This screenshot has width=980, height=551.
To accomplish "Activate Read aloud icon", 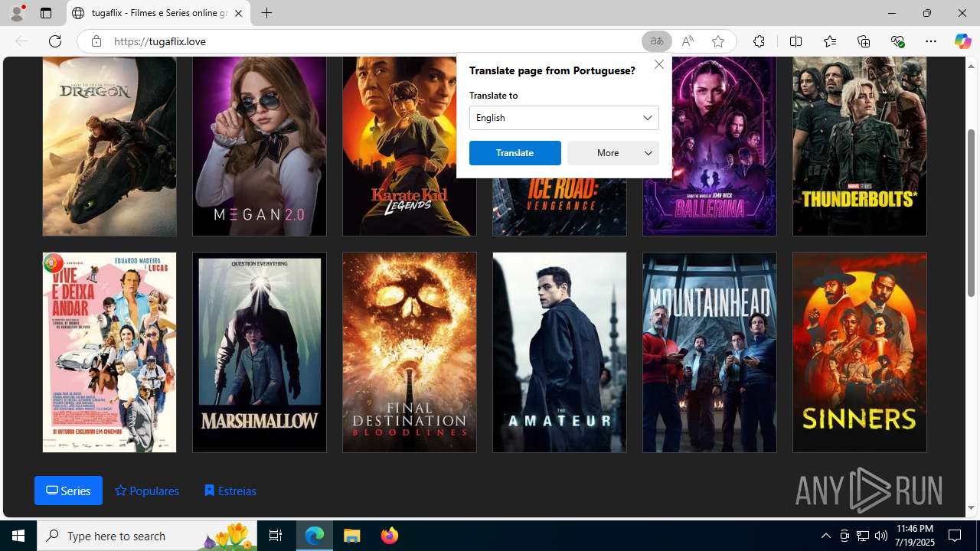I will 688,41.
